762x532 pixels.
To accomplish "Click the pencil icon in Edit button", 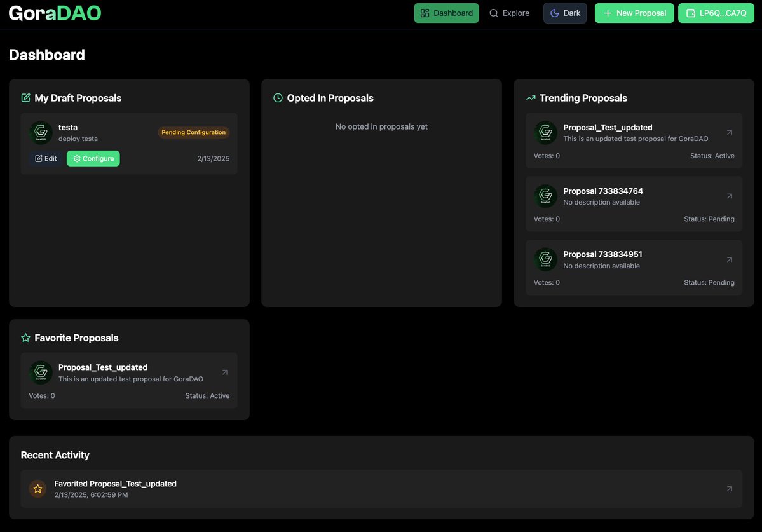I will point(39,158).
